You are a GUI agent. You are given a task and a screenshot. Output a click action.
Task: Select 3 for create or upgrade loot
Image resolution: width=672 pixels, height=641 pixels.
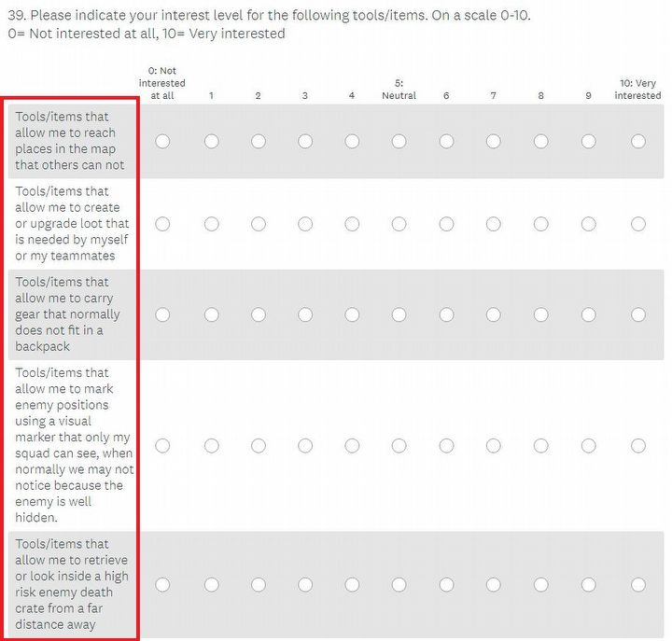point(305,224)
